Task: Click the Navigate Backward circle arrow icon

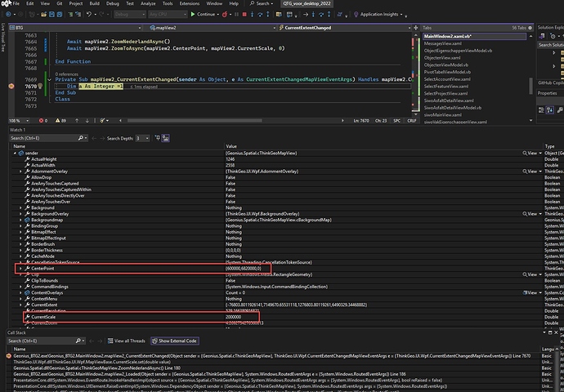Action: coord(8,15)
